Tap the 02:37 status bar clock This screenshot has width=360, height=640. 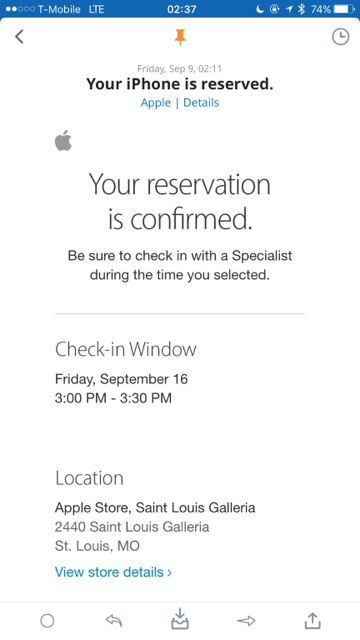pos(181,9)
